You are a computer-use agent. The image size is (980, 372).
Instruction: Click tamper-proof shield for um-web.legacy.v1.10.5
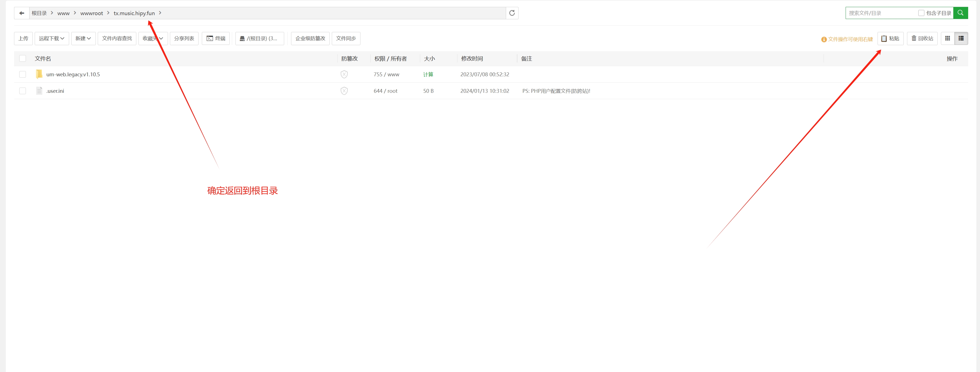coord(344,75)
